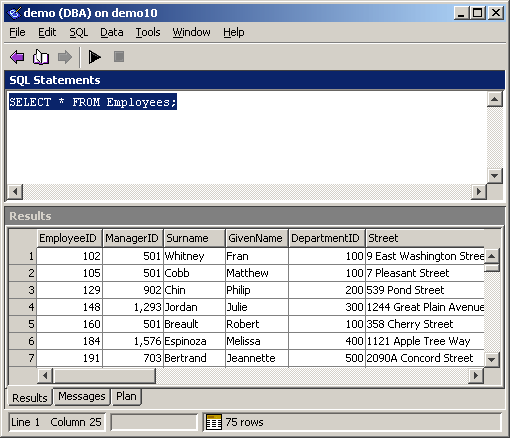The image size is (510, 438).
Task: Click the Cobb surname cell
Action: (x=194, y=273)
